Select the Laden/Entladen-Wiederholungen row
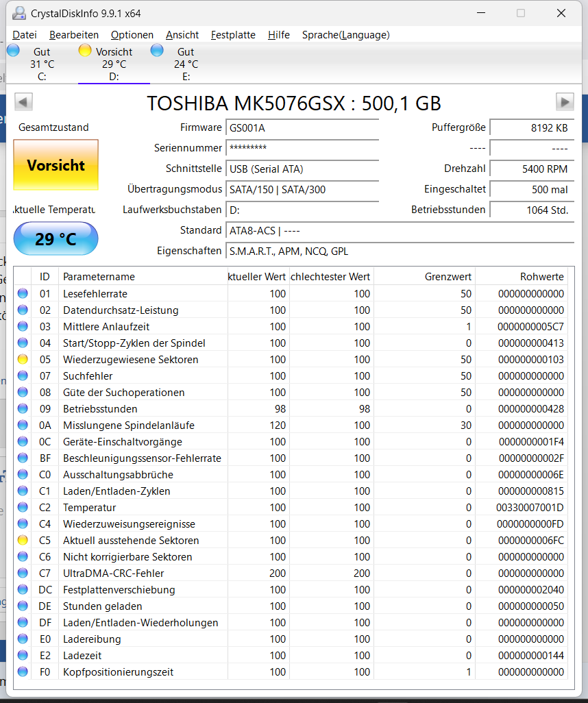The height and width of the screenshot is (703, 588). [x=291, y=622]
